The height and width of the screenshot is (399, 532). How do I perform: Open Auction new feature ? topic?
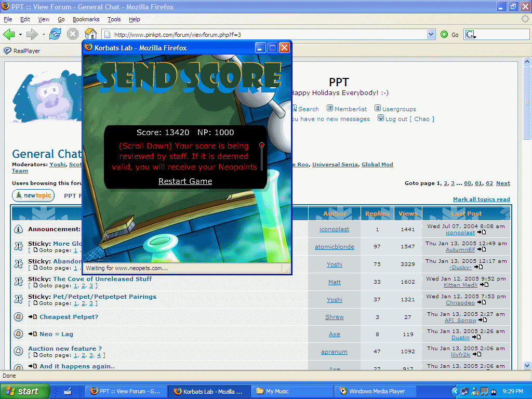tap(65, 349)
